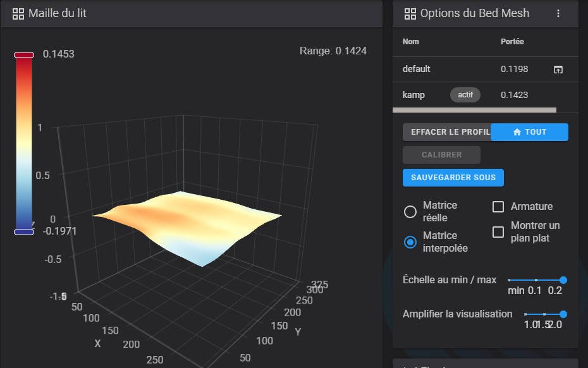Screen dimensions: 588x368
Task: Click the bottom handle of the color scale
Action: (x=24, y=232)
